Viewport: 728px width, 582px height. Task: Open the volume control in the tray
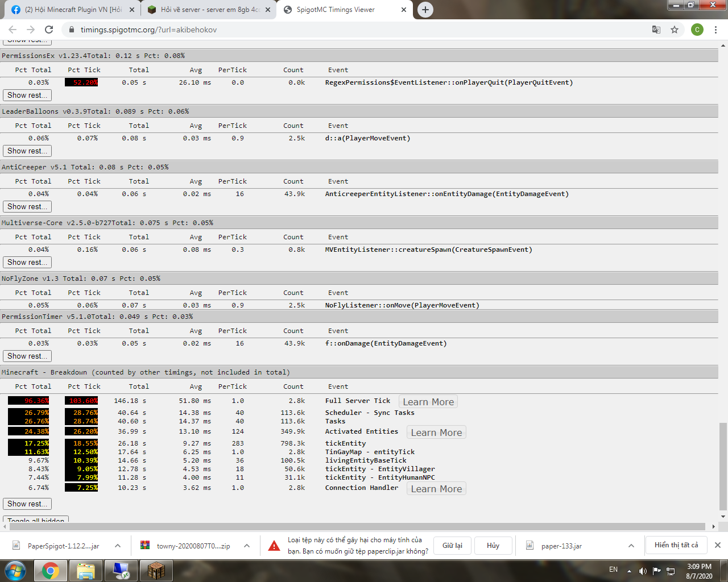(643, 571)
